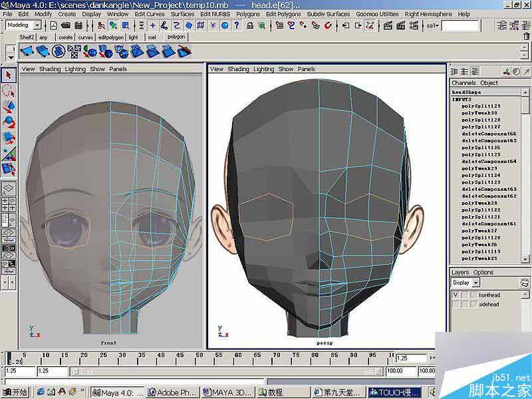532x399 pixels.
Task: Toggle visibility box of sidehead layer
Action: [456, 304]
